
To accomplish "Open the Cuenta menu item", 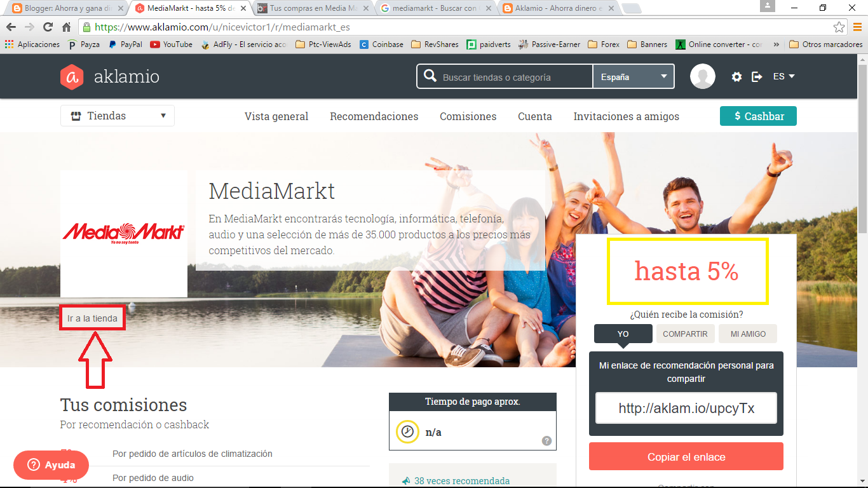I will 535,116.
